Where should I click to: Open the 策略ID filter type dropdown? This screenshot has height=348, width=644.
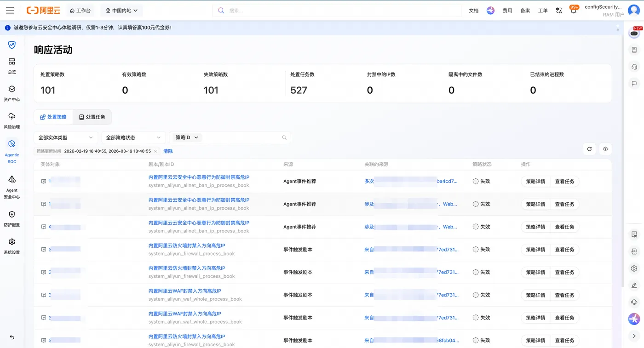pos(187,137)
